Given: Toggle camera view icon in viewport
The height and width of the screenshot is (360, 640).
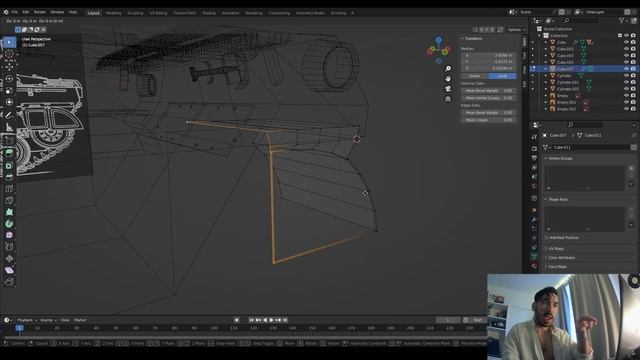Looking at the screenshot, I should pyautogui.click(x=448, y=89).
